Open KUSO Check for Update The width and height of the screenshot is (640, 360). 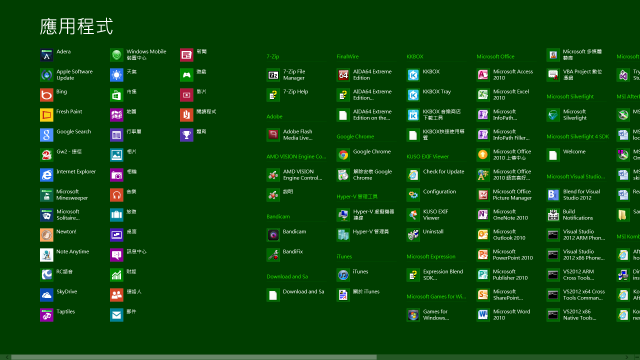(x=413, y=175)
